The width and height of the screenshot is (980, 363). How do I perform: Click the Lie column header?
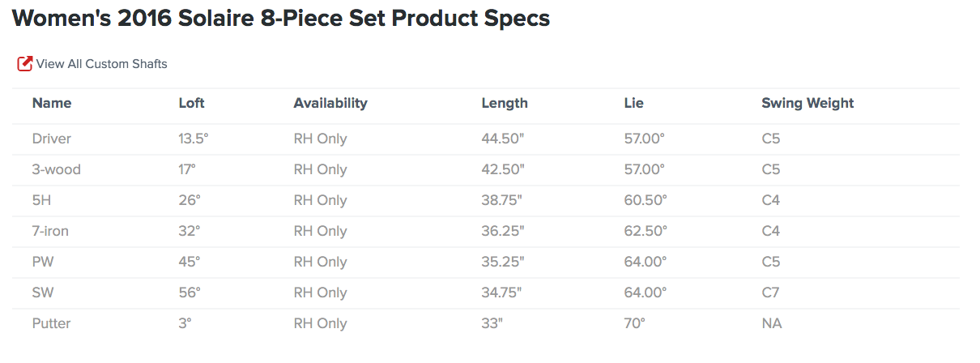point(634,103)
